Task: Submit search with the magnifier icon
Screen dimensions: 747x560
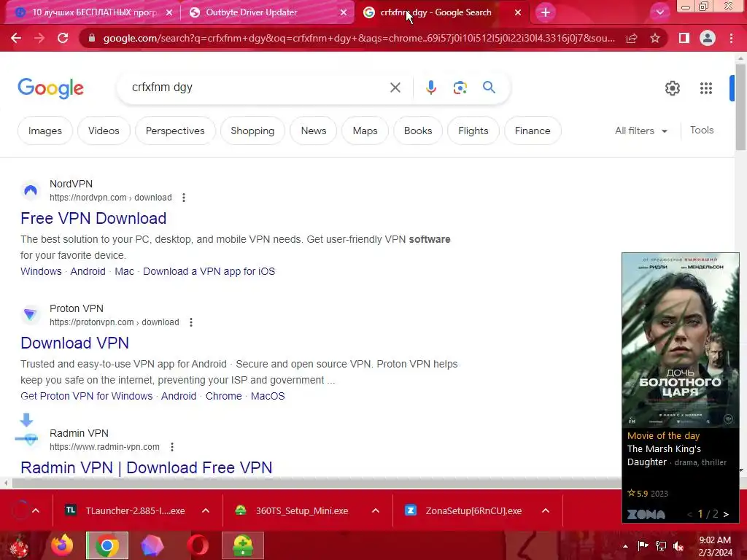Action: (x=489, y=87)
